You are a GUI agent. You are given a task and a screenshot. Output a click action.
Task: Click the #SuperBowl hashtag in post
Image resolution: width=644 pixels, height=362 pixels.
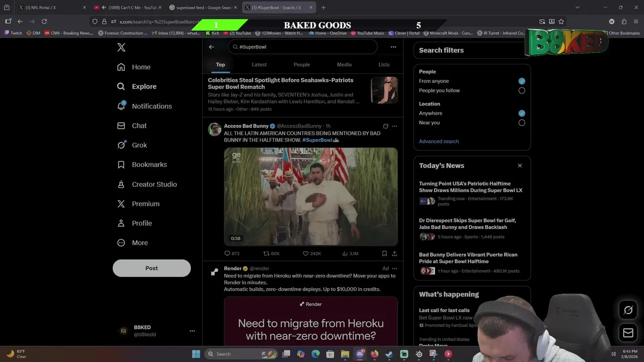click(x=317, y=140)
